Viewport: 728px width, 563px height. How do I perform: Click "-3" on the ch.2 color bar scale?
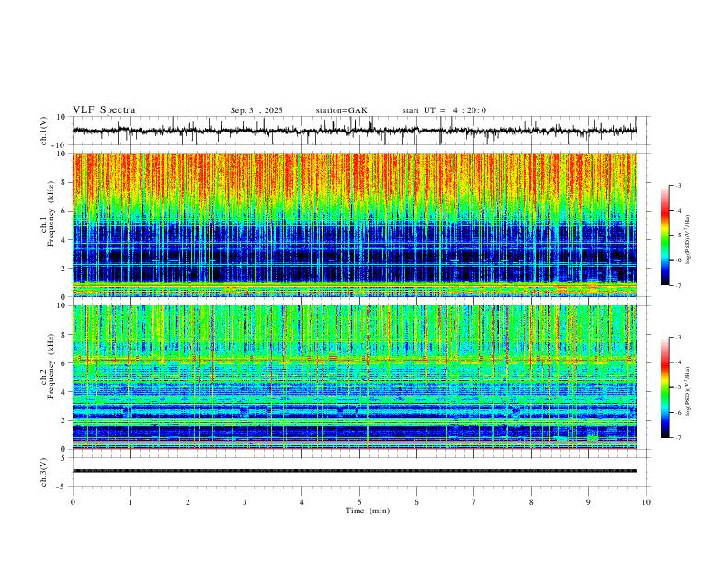(x=678, y=338)
